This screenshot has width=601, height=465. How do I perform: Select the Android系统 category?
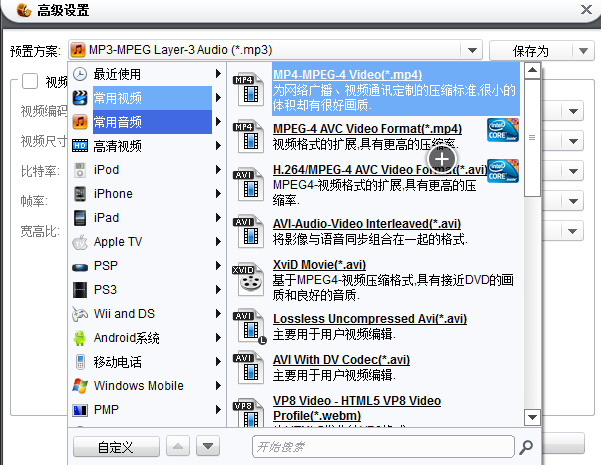click(147, 338)
